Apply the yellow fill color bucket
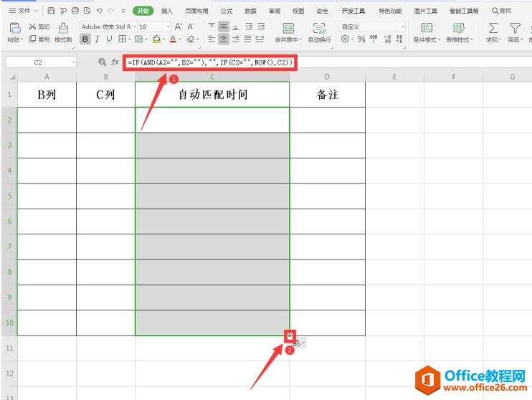Image resolution: width=532 pixels, height=400 pixels. (156, 39)
